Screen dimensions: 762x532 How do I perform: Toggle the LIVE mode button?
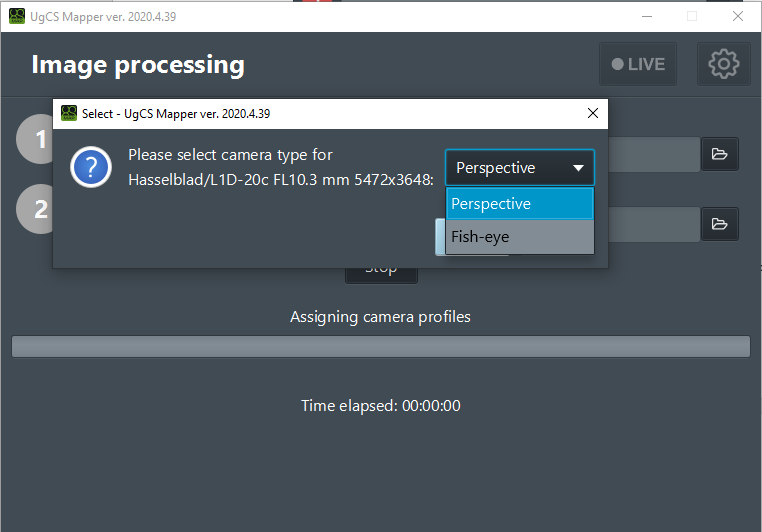coord(638,64)
